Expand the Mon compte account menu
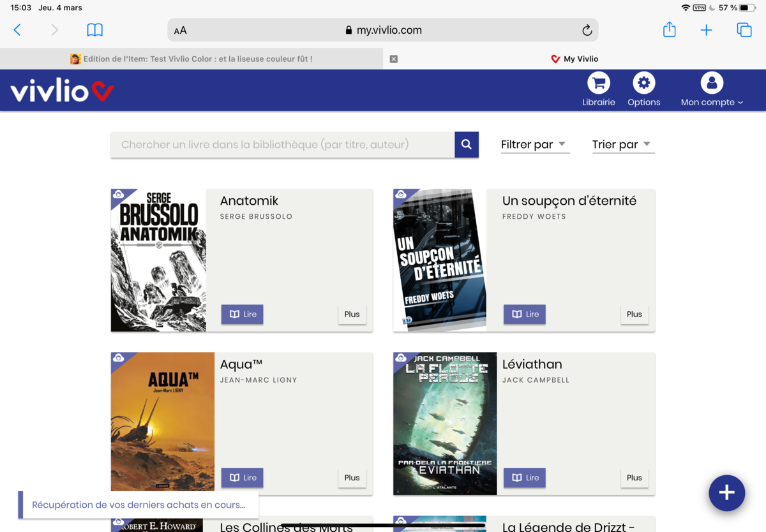This screenshot has width=766, height=532. [x=712, y=89]
